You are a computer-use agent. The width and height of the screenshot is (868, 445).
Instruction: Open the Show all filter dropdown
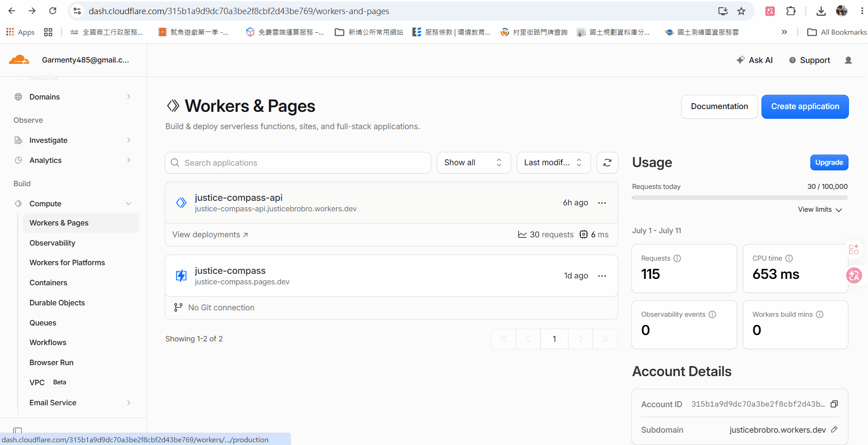(x=473, y=163)
